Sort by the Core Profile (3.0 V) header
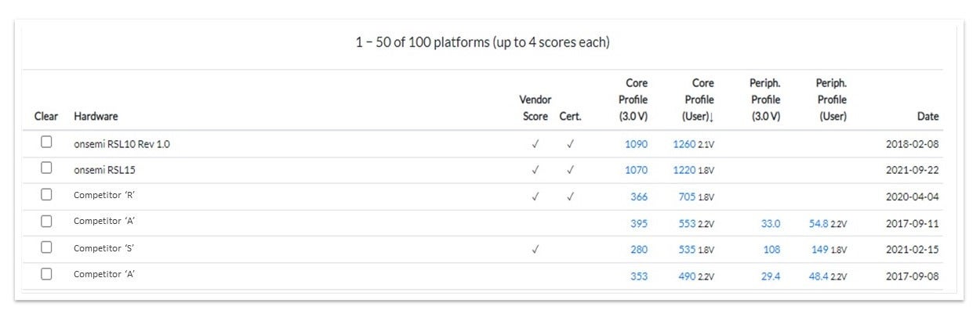980x314 pixels. point(636,99)
